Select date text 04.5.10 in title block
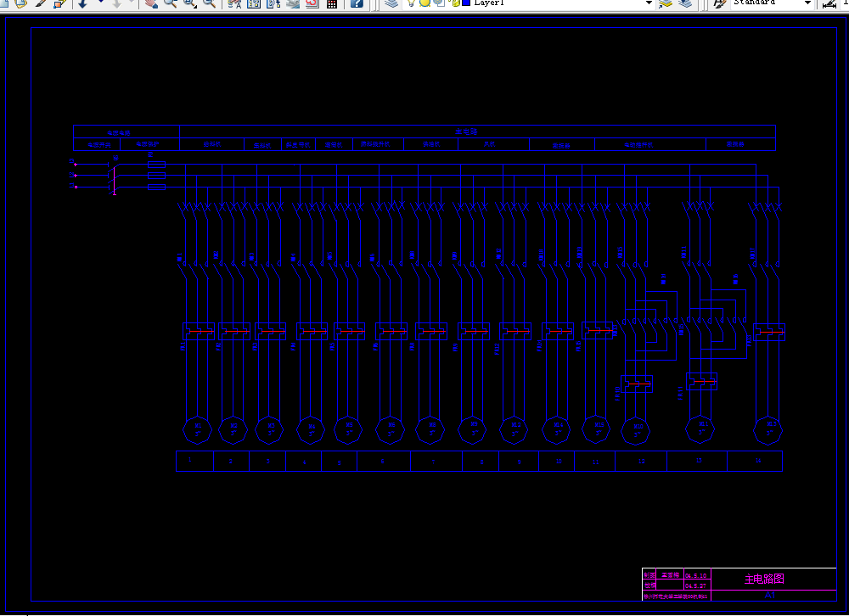Screen dimensions: 849x616 pos(696,575)
